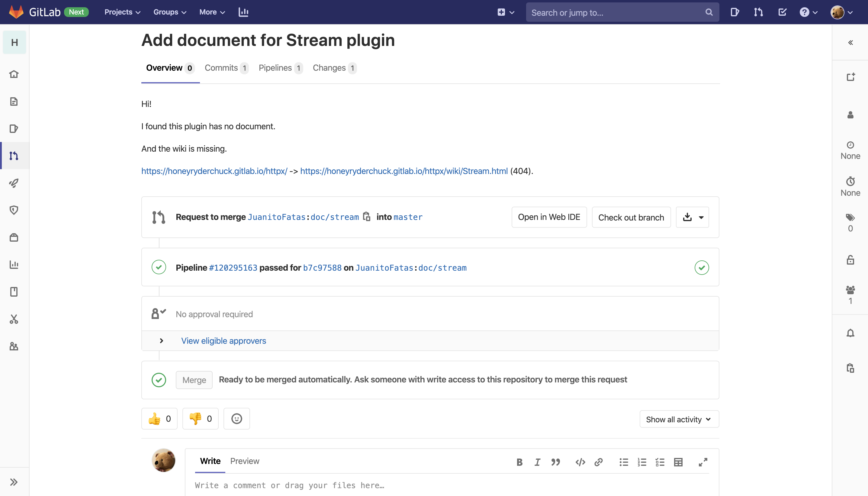Open the new item plus dropdown
Viewport: 868px width, 496px height.
505,12
